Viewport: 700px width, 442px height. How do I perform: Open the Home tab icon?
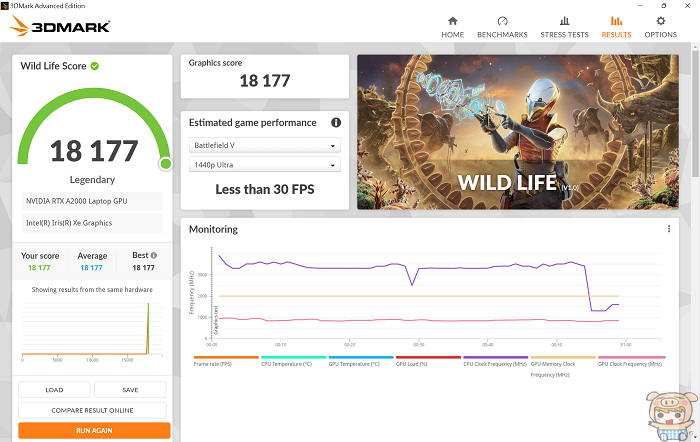(x=452, y=21)
